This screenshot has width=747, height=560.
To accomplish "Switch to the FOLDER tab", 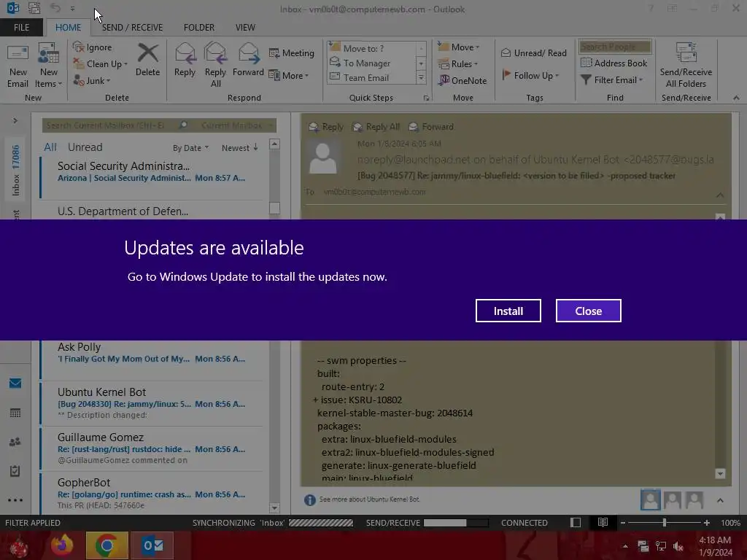I will click(x=198, y=27).
